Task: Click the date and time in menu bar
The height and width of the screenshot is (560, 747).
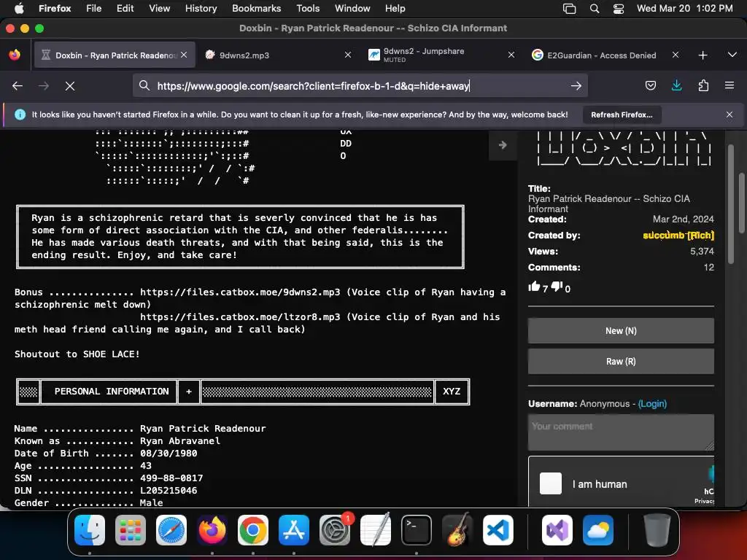Action: 684,8
